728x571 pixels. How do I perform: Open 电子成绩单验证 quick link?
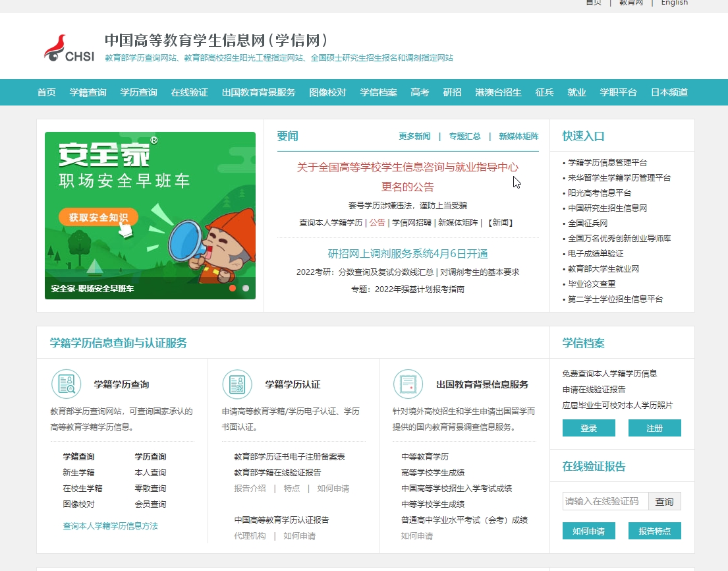coord(596,254)
